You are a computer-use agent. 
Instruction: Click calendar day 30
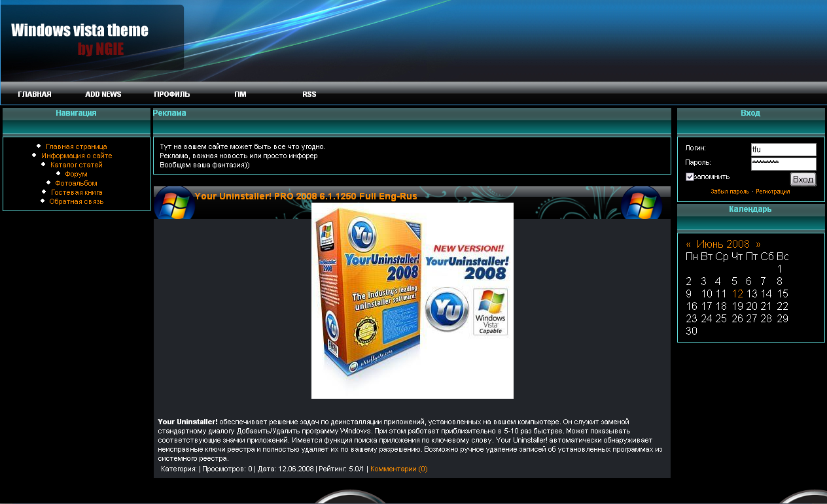(692, 331)
